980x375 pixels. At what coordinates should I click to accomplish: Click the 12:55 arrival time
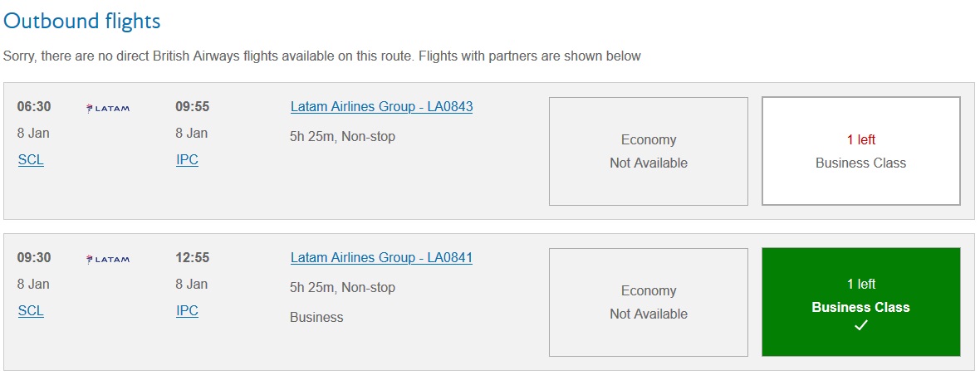tap(192, 257)
